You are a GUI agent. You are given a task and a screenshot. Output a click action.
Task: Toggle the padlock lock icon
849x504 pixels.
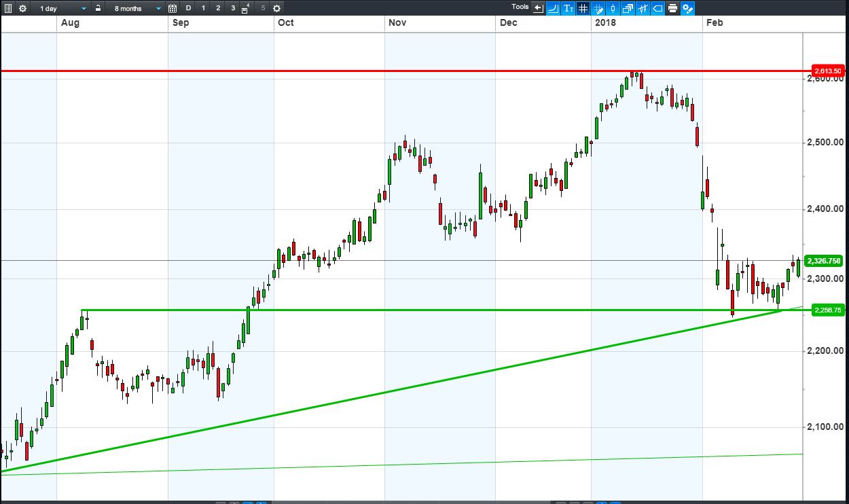[98, 8]
